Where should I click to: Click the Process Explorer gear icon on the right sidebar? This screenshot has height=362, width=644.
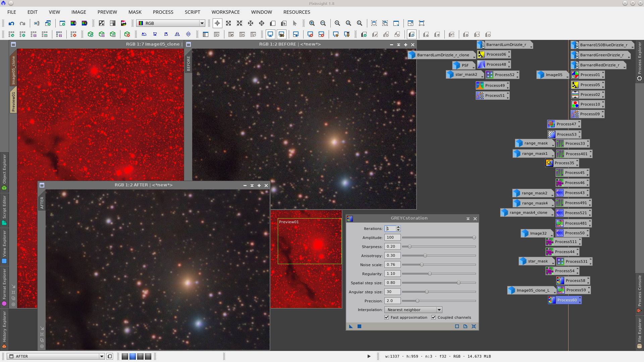pos(640,78)
